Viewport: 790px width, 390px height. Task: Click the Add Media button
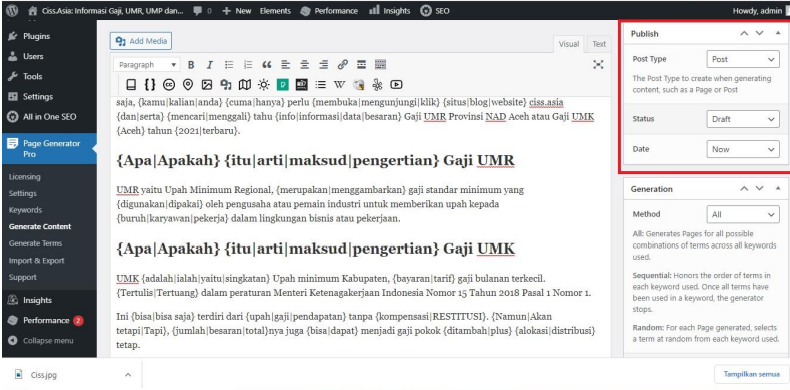(x=141, y=41)
